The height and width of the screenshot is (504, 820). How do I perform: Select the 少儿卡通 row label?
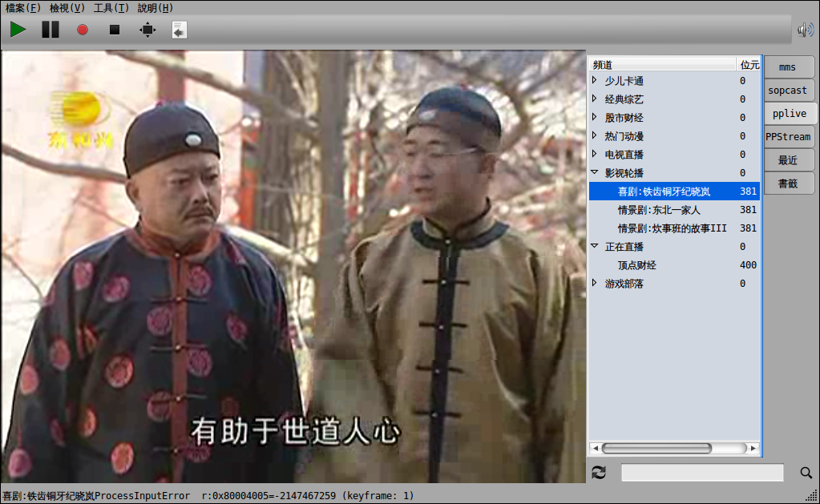coord(624,81)
